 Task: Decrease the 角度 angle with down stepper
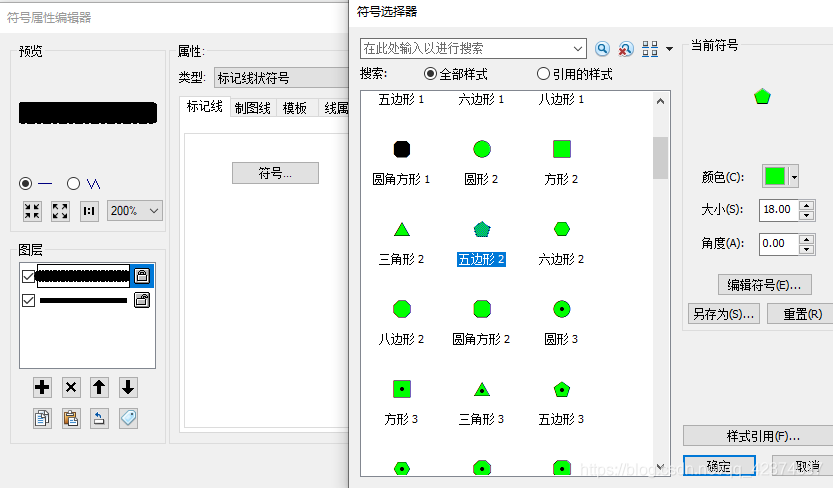pyautogui.click(x=806, y=249)
